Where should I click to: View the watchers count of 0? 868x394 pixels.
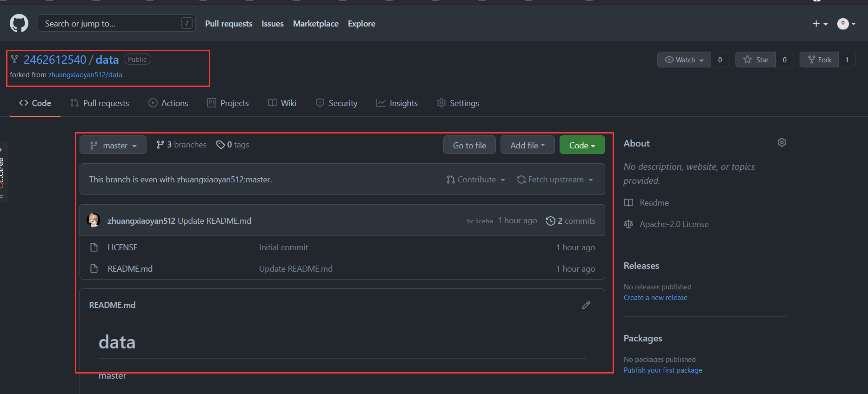coord(720,60)
